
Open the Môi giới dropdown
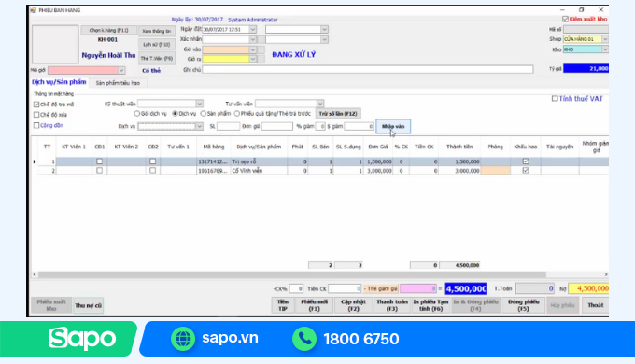click(x=121, y=70)
